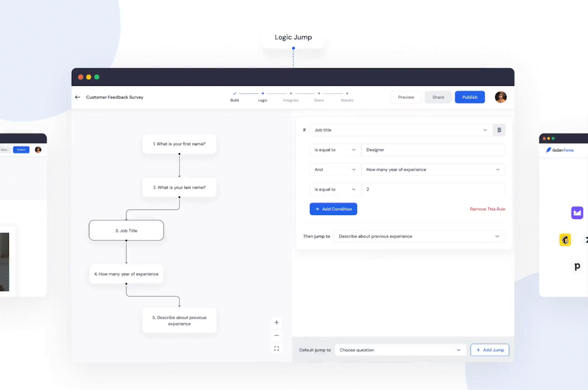Click the yellow Mailchimp icon
The width and height of the screenshot is (588, 390).
click(565, 240)
